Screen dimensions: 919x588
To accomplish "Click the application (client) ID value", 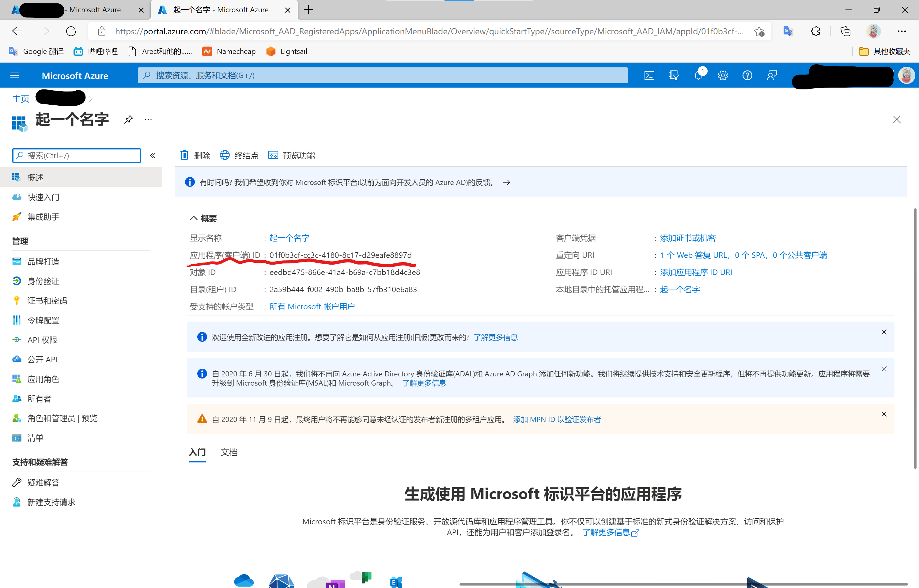I will (341, 255).
